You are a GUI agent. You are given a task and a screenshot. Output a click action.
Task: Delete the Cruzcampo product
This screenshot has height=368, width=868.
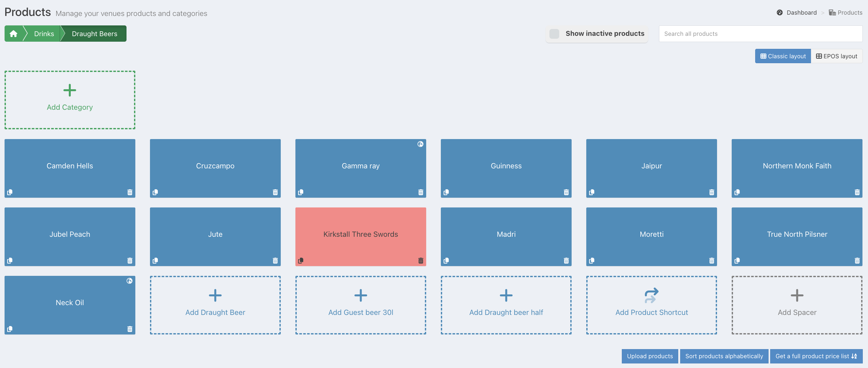[x=275, y=192]
